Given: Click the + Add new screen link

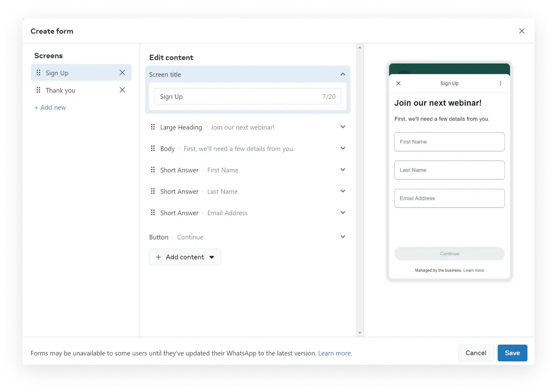Looking at the screenshot, I should pos(50,107).
